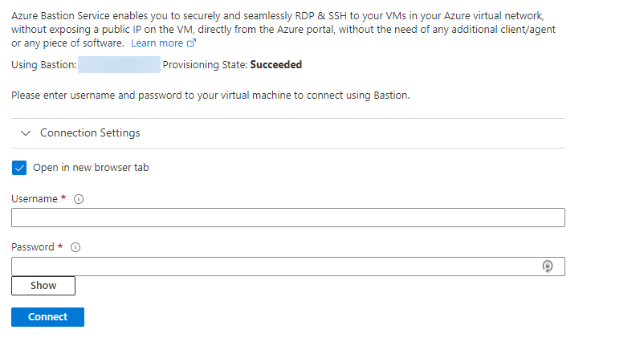Viewport: 644px width, 346px height.
Task: Focus the Username input field
Action: click(288, 218)
